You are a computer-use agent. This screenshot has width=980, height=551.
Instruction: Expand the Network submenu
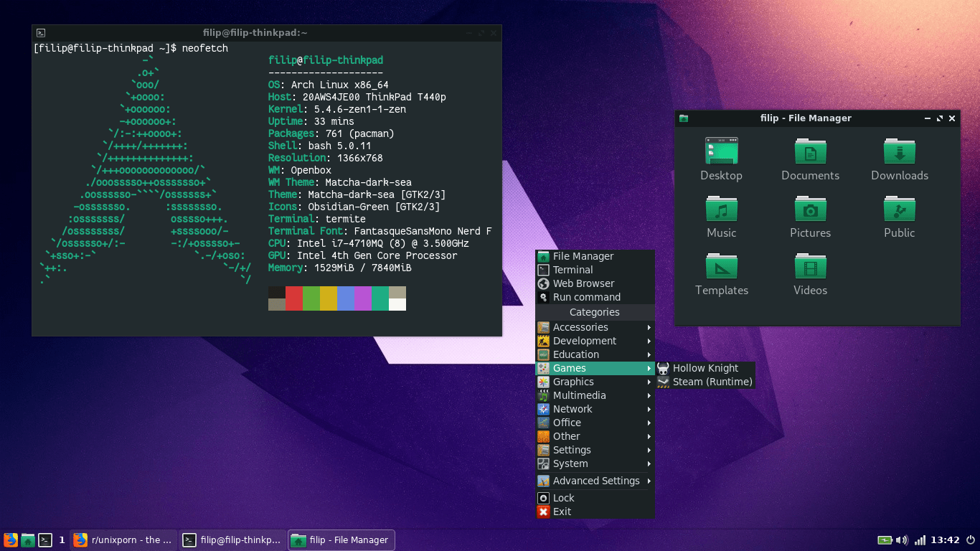[595, 409]
